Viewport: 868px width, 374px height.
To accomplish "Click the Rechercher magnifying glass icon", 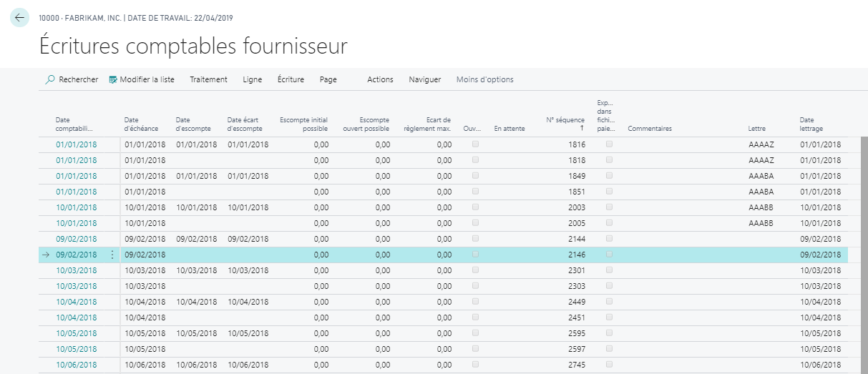I will 50,79.
